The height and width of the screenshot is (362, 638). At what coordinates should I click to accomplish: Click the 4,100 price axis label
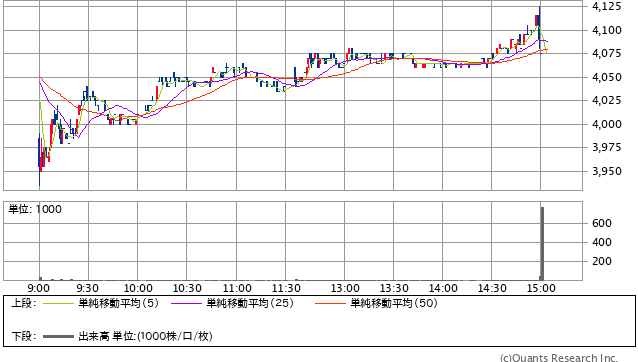point(607,30)
